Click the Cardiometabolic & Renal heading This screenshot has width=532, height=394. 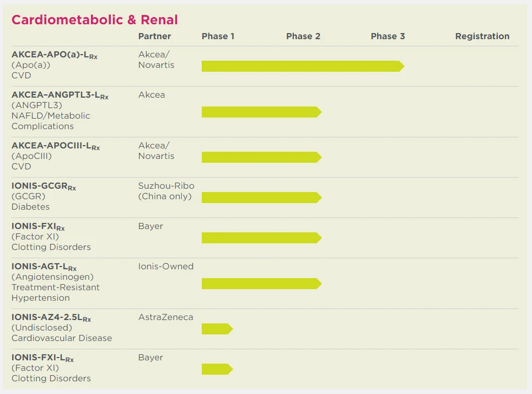94,20
